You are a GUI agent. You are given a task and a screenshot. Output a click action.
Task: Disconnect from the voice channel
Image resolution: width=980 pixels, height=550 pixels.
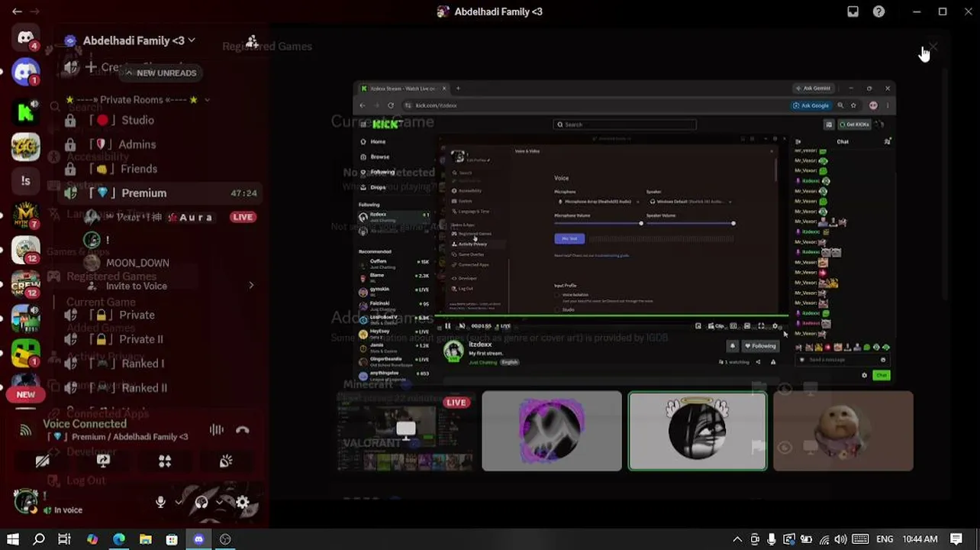click(243, 430)
